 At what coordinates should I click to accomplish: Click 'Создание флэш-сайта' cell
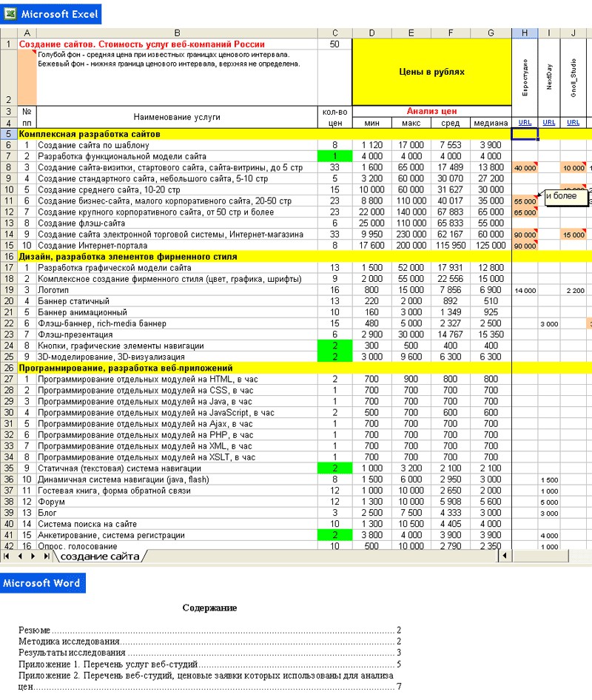tap(177, 223)
